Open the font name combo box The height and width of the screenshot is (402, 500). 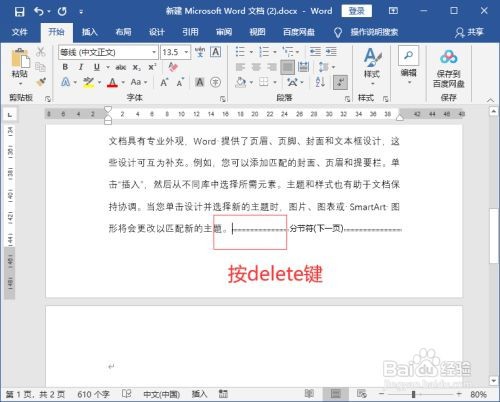point(108,52)
